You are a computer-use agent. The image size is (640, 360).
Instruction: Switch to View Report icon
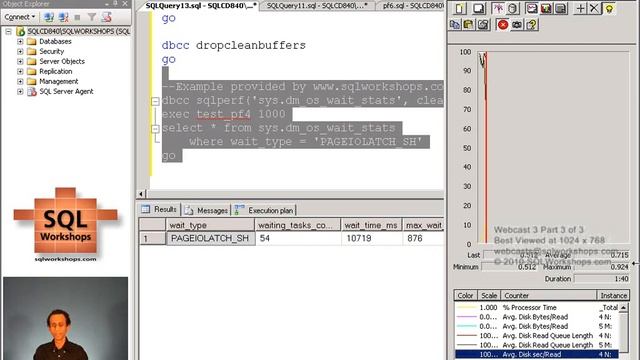[561, 9]
